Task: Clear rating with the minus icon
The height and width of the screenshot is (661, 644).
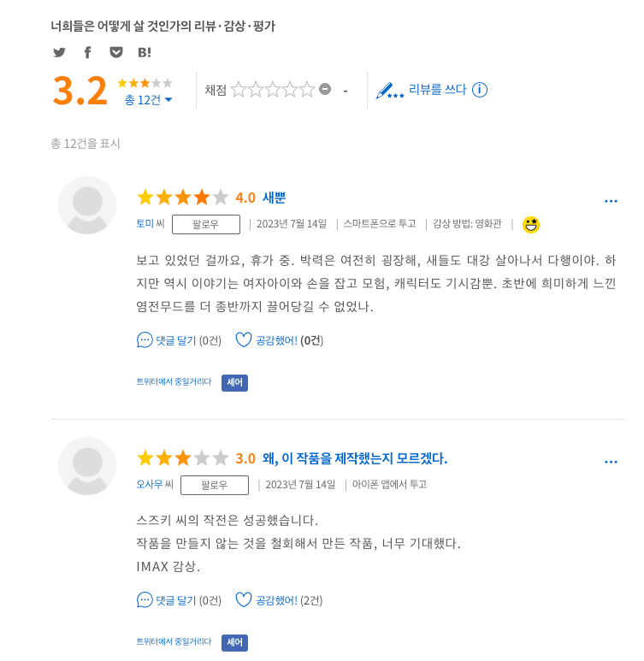Action: click(x=325, y=89)
